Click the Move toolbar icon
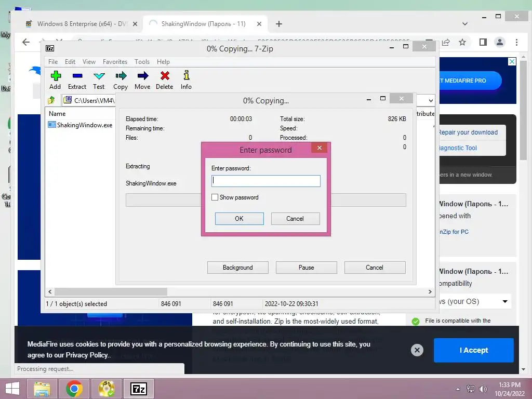The image size is (532, 399). tap(142, 80)
